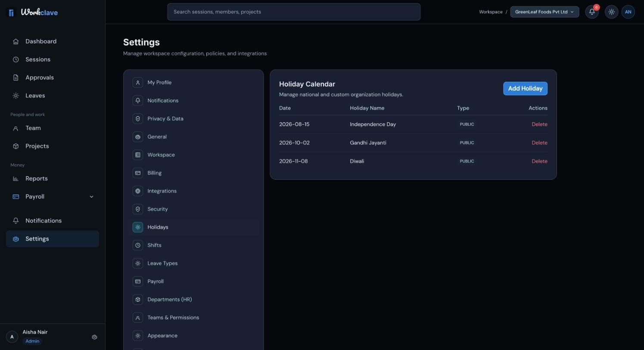Click the Workspace building icon

point(138,155)
